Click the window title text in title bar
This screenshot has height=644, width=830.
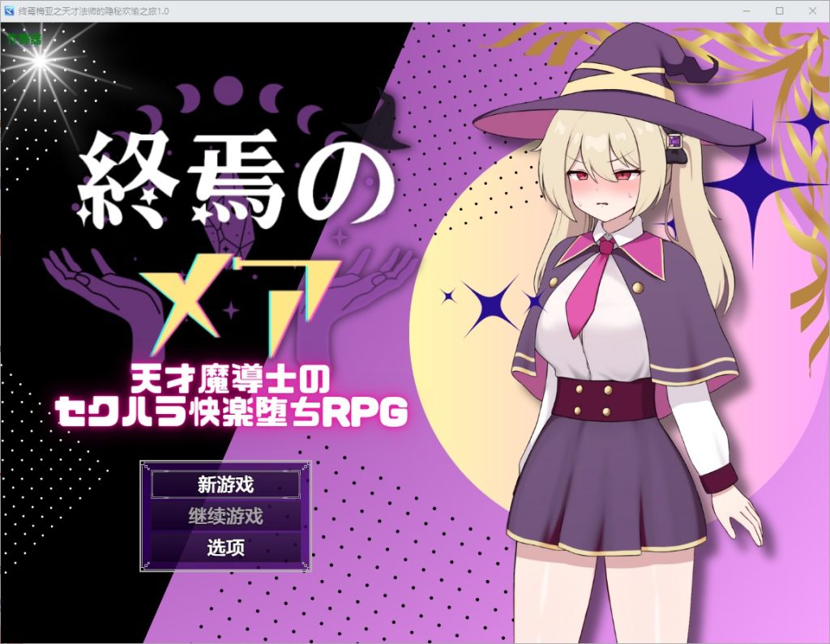[94, 11]
